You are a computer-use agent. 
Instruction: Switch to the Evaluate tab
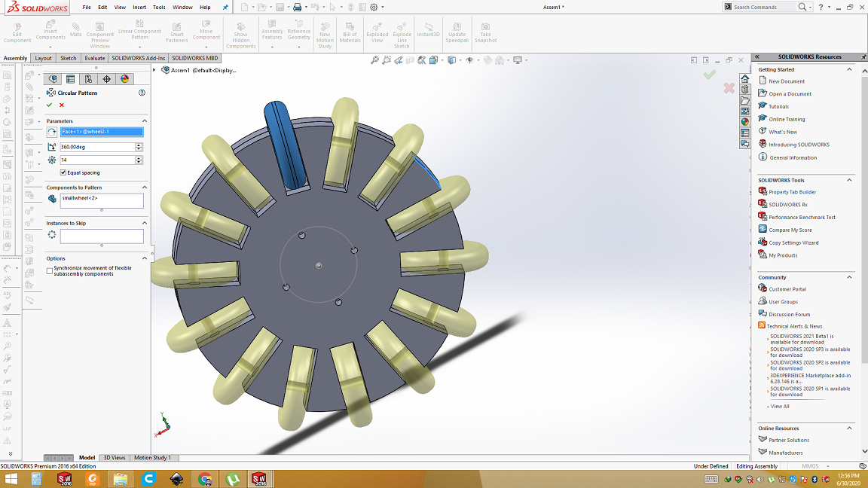coord(95,58)
